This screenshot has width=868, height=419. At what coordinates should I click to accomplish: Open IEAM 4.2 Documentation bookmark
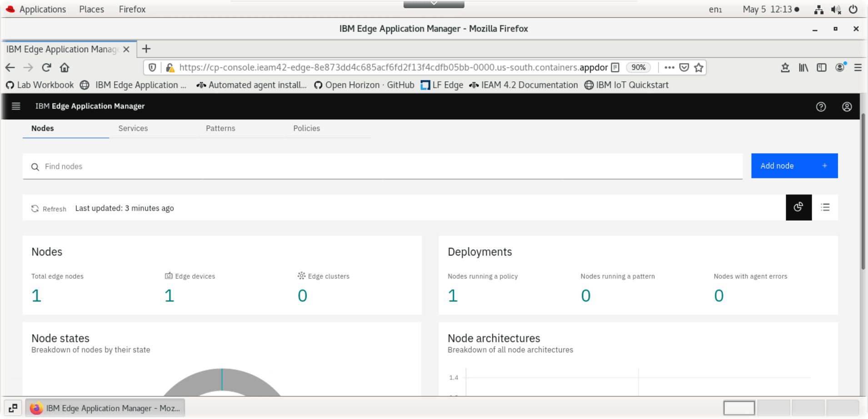point(524,85)
